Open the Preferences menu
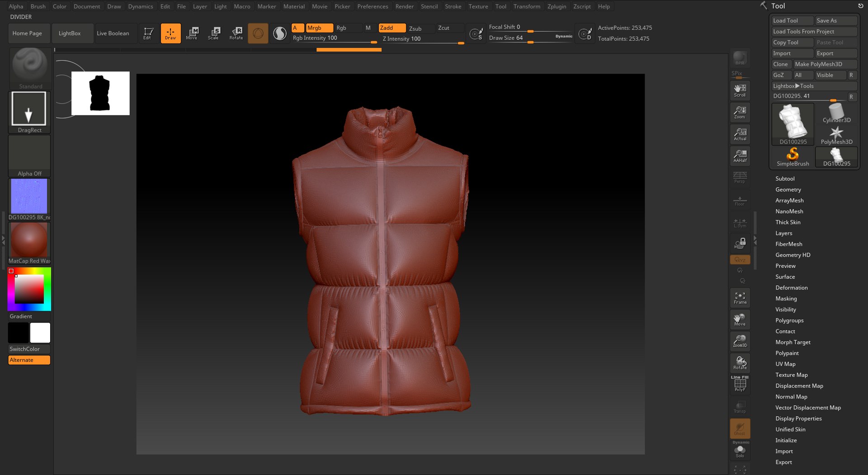 373,6
